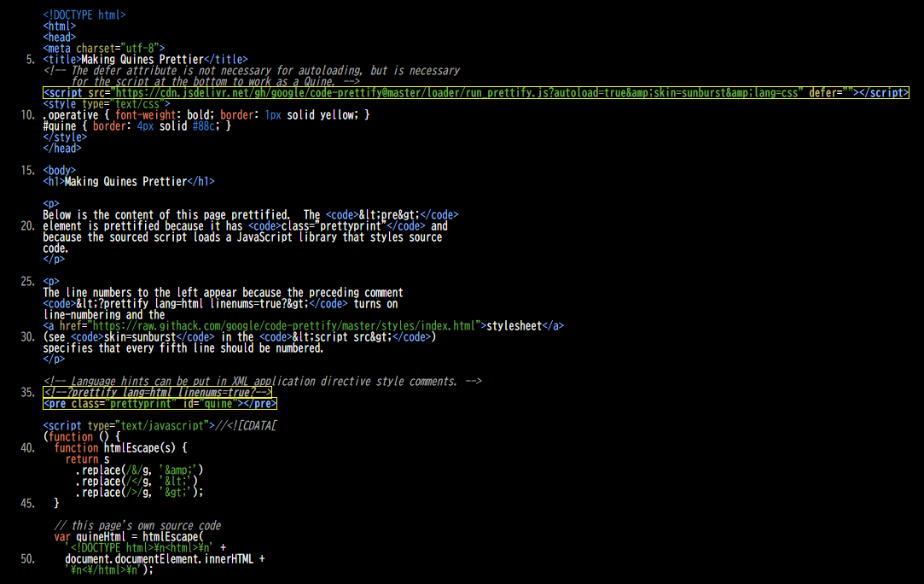Click the 'document.documentElement.innerHTML +' line
924x584 pixels.
[x=165, y=559]
